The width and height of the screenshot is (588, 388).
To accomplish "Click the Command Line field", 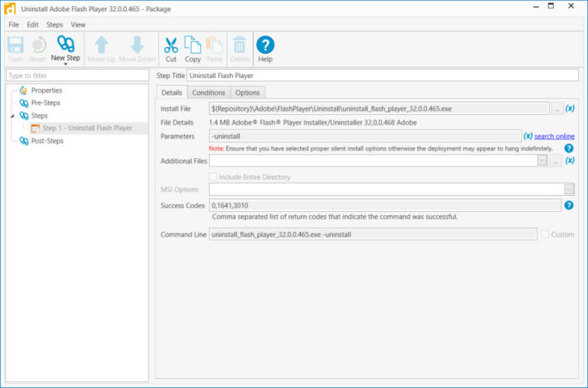I will (x=373, y=235).
